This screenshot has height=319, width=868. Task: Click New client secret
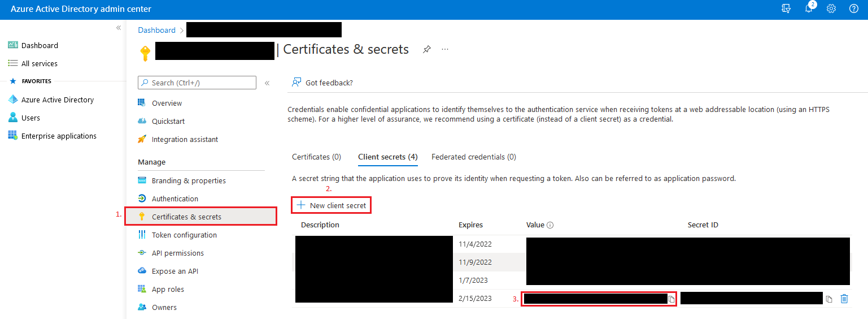click(332, 205)
